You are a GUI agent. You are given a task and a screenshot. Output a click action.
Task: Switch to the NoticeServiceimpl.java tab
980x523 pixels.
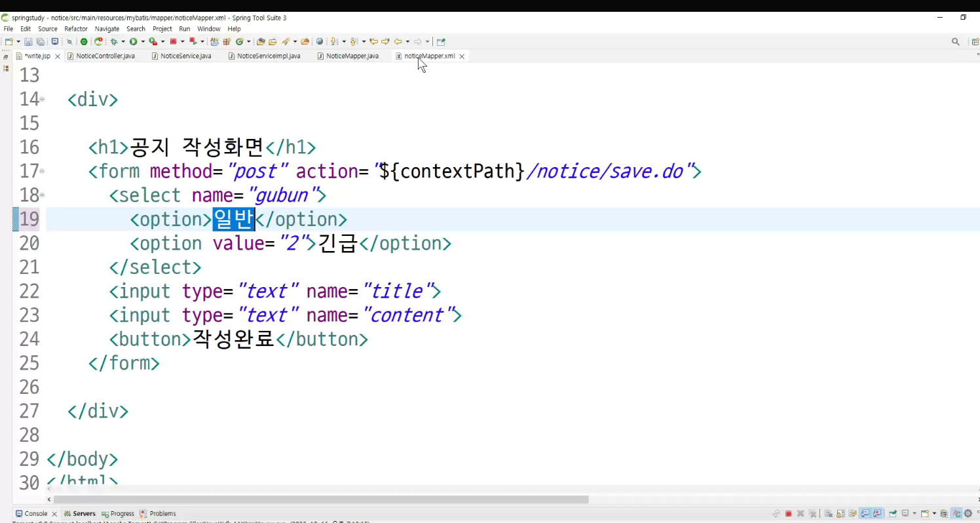tap(264, 56)
